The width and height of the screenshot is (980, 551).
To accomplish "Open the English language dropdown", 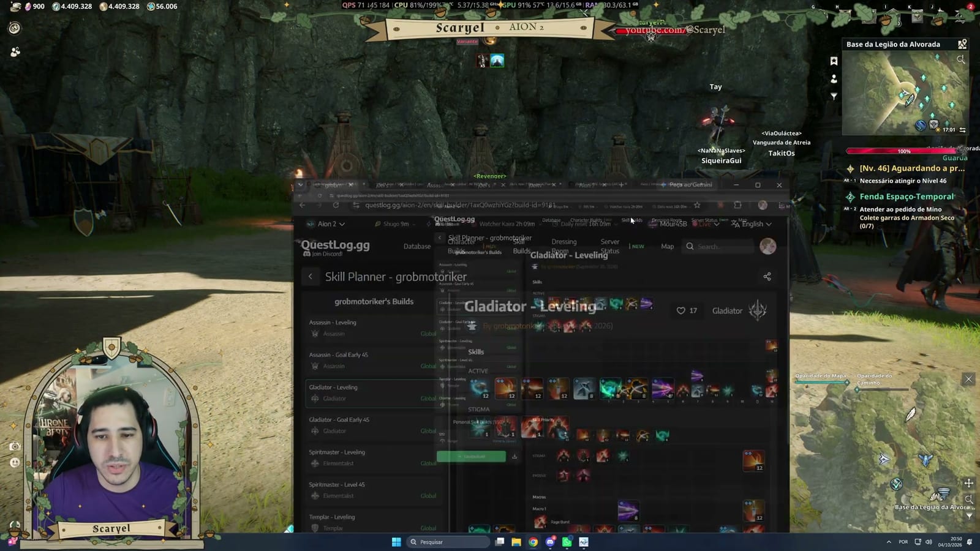I will click(x=752, y=224).
